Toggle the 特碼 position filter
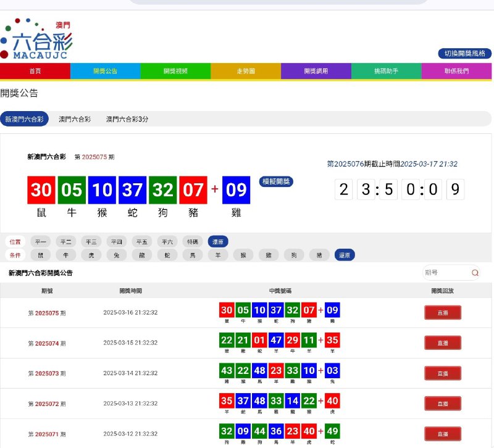The height and width of the screenshot is (448, 494). [193, 241]
